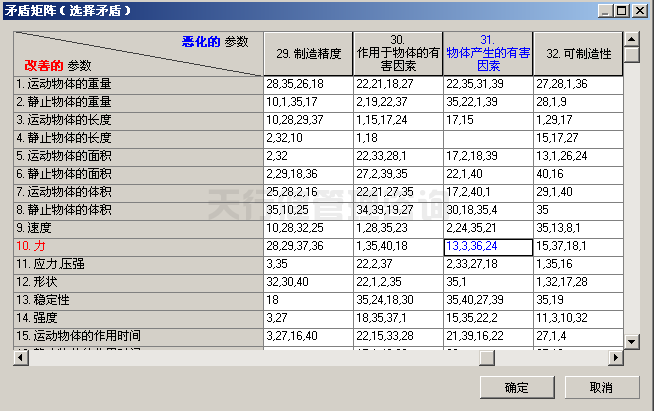Click vertical scrollbar down arrow
This screenshot has width=654, height=411.
(631, 342)
